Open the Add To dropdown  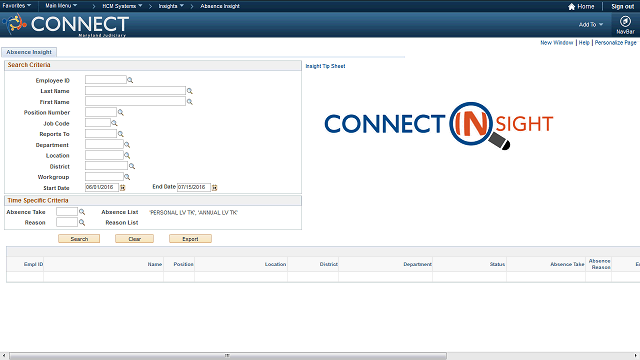[x=591, y=24]
